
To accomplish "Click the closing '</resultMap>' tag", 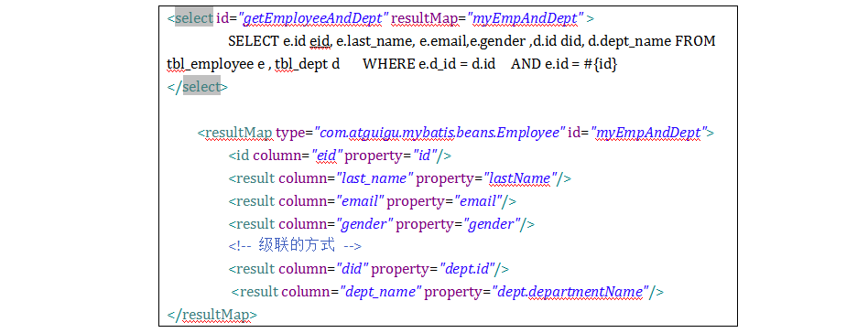I will point(212,314).
